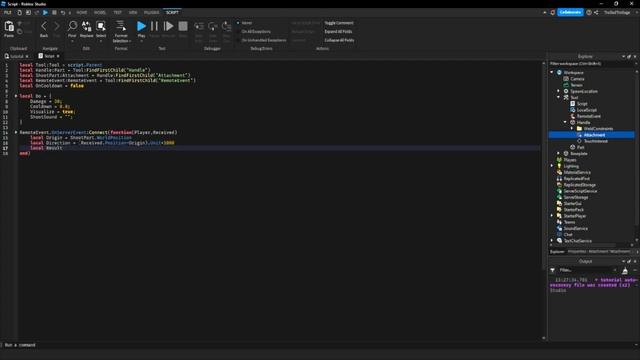This screenshot has height=360, width=640.
Task: Click the Select tool icon
Action: click(x=101, y=26)
